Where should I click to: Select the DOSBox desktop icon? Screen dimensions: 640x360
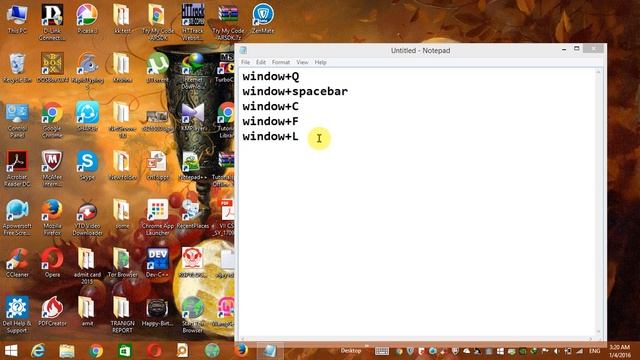pyautogui.click(x=52, y=68)
